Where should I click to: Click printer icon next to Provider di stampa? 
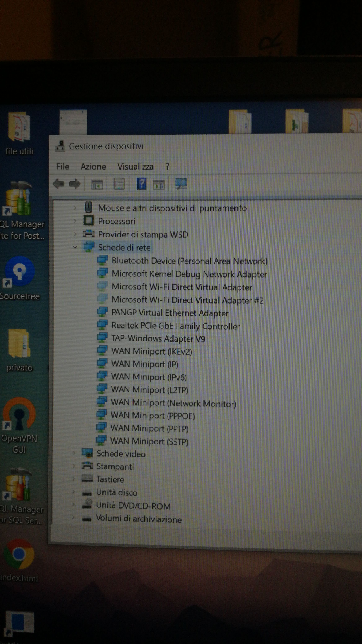click(x=88, y=234)
